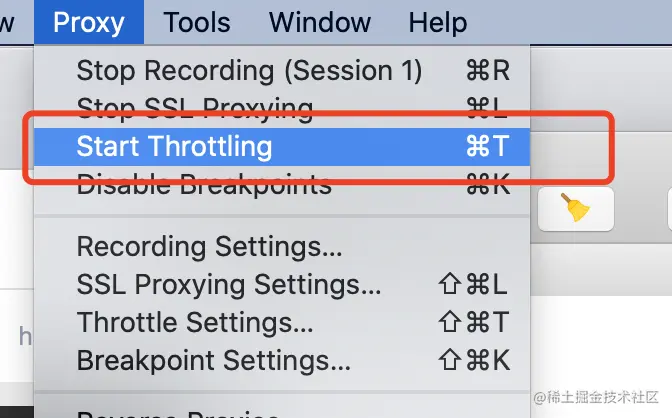Open Breakpoint Settings... entry

[282, 360]
